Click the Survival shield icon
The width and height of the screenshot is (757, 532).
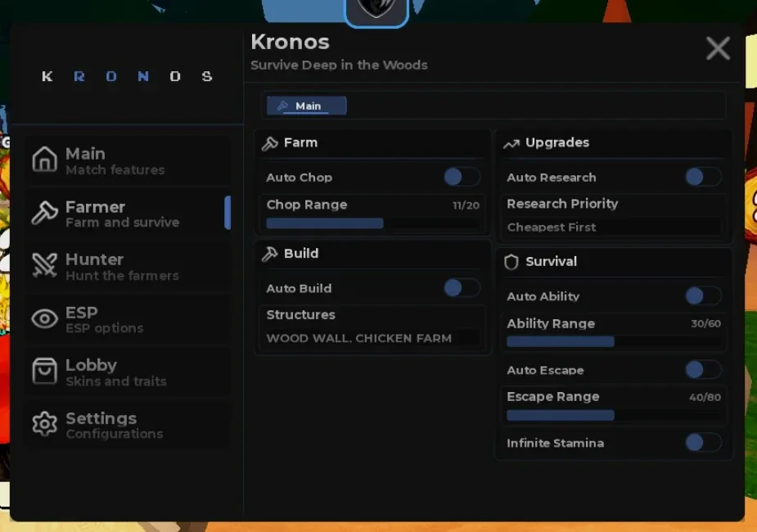[511, 262]
